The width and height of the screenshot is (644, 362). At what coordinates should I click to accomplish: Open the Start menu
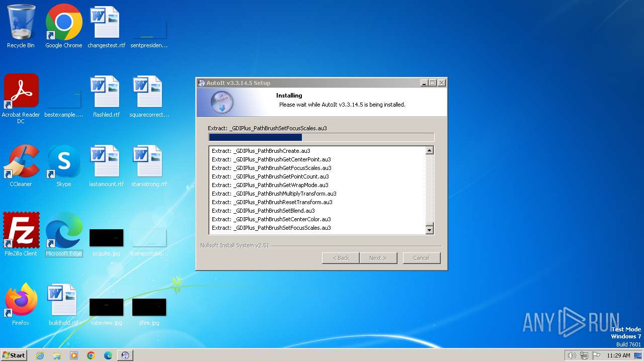pyautogui.click(x=14, y=355)
